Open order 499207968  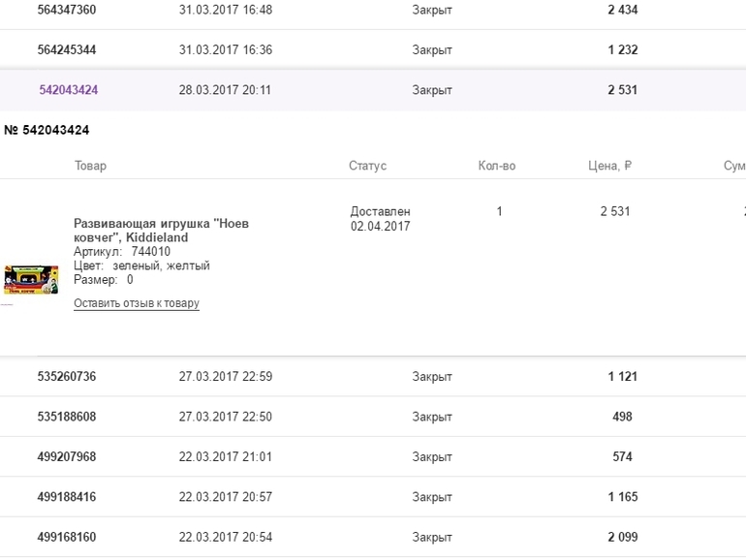[x=66, y=456]
